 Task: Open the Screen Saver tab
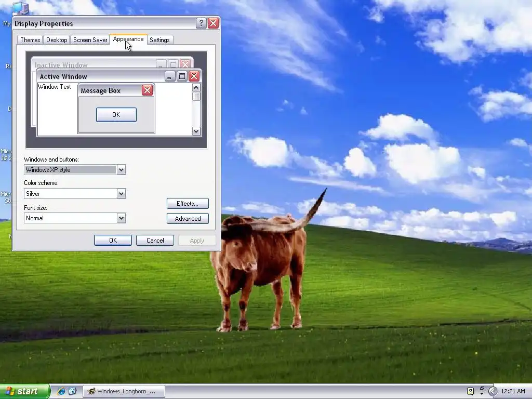pyautogui.click(x=90, y=40)
